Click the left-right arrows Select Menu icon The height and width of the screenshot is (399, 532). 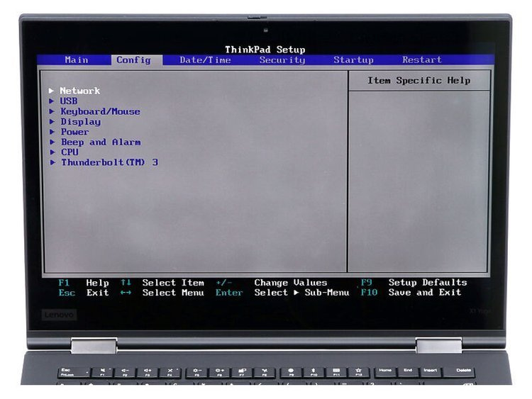pyautogui.click(x=126, y=293)
